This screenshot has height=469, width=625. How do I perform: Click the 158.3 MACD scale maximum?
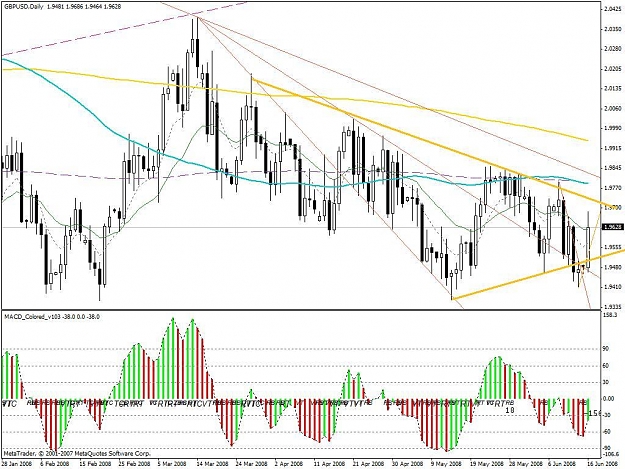point(611,315)
